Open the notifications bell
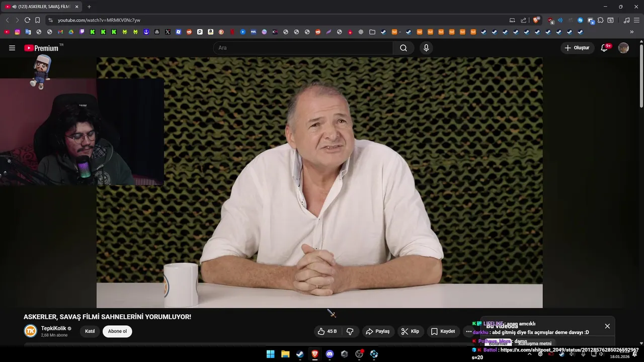The image size is (644, 362). pyautogui.click(x=605, y=48)
